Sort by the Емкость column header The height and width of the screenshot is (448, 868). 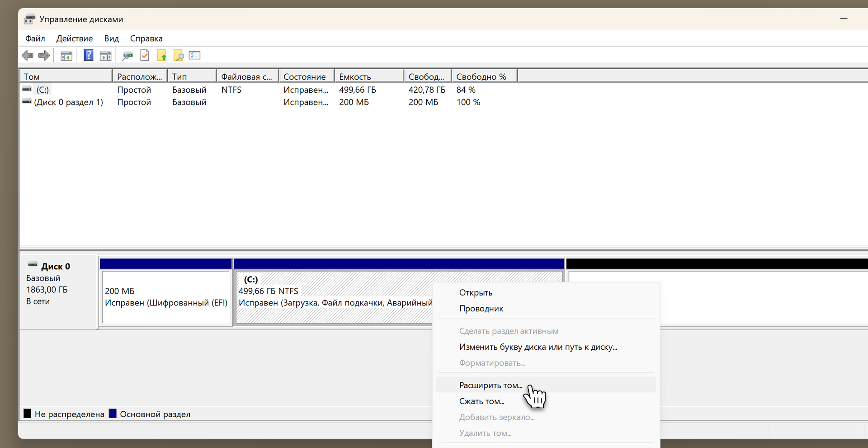368,76
